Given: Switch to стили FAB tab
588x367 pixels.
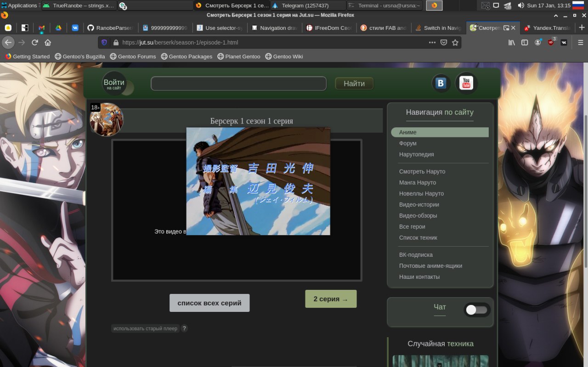Looking at the screenshot, I should click(383, 28).
